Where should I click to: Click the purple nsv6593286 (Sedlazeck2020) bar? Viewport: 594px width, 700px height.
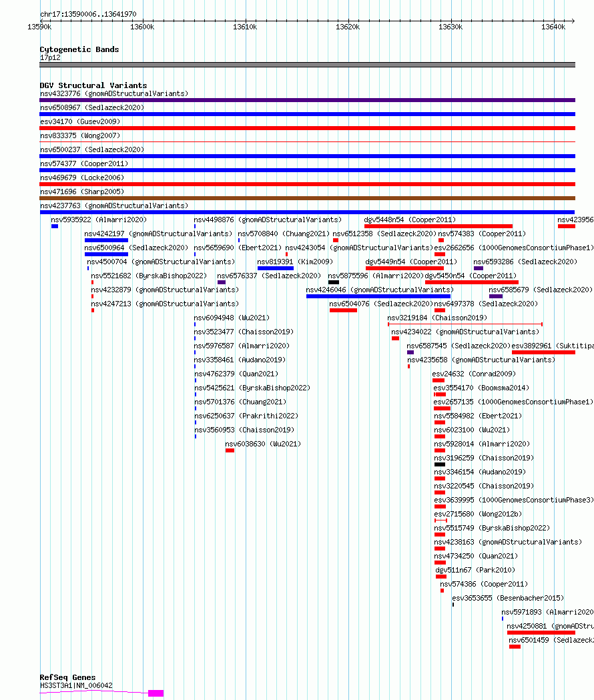(x=479, y=268)
